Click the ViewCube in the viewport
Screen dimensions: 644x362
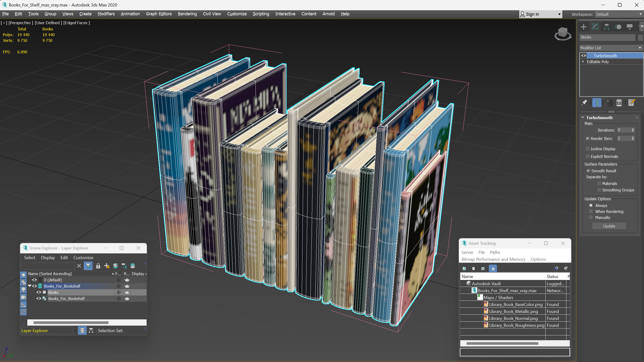pos(563,33)
